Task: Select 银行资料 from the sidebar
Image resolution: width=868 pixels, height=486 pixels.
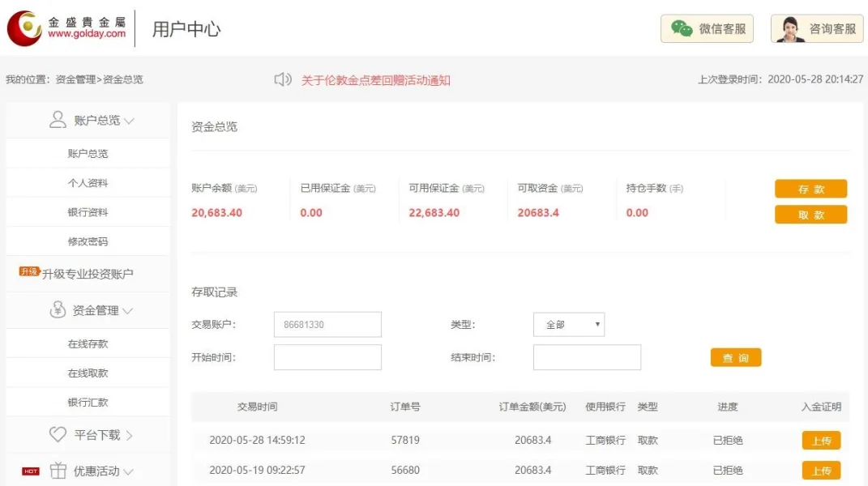Action: (x=88, y=212)
